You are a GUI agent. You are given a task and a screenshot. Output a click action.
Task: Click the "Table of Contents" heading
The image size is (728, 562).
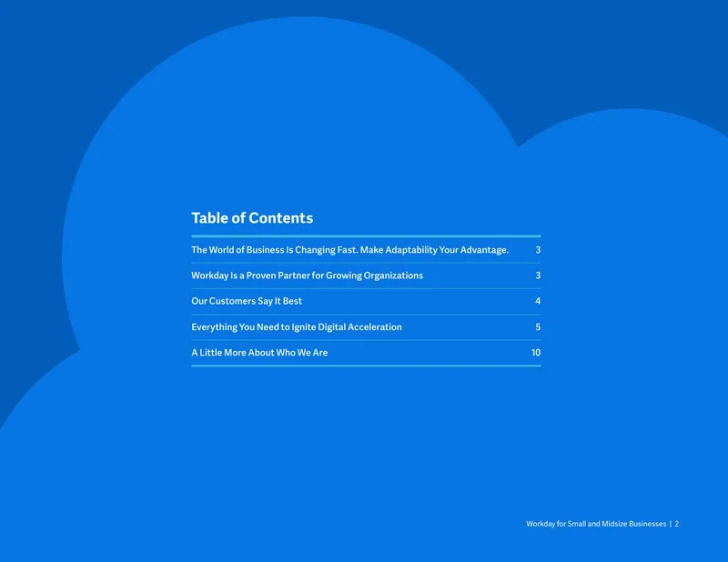click(252, 218)
